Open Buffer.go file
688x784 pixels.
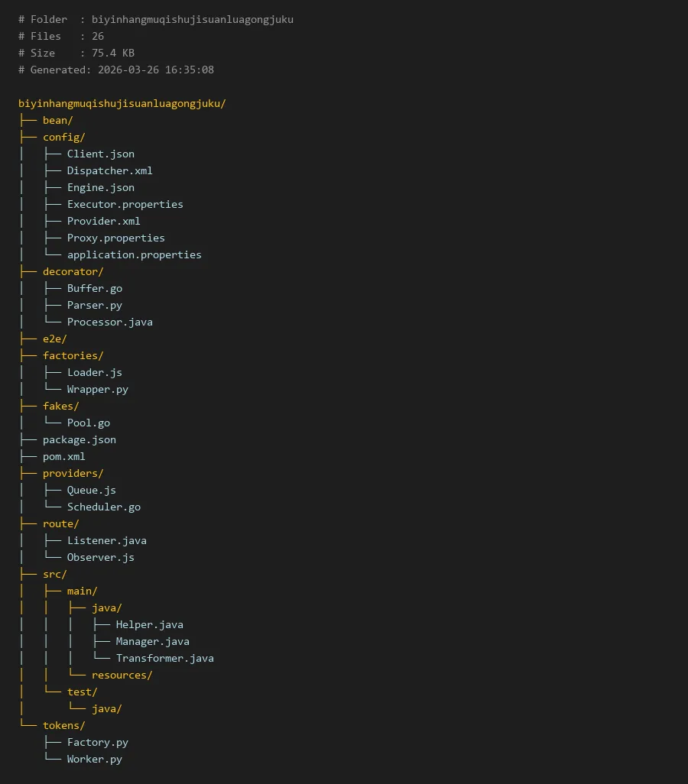pyautogui.click(x=94, y=288)
